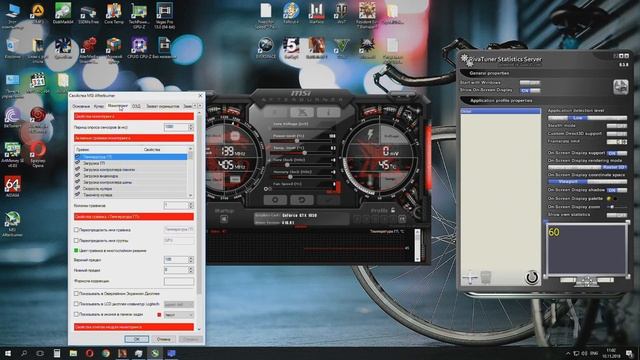Click the On-Screen Display zoom slider in RivaTuner
Image resolution: width=640 pixels, height=360 pixels.
coord(616,207)
